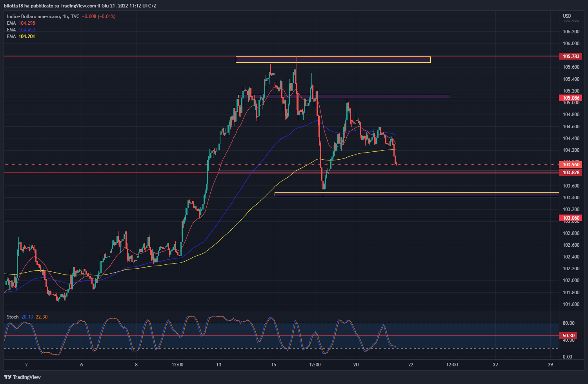Click the 80.00 stochastic axis level
This screenshot has height=384, width=588.
(568, 323)
